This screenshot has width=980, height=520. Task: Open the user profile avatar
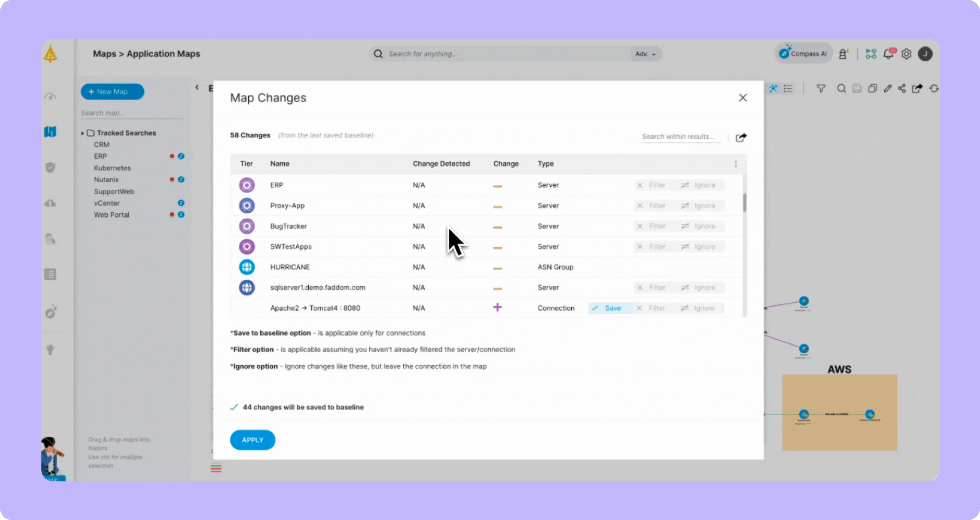pyautogui.click(x=925, y=54)
